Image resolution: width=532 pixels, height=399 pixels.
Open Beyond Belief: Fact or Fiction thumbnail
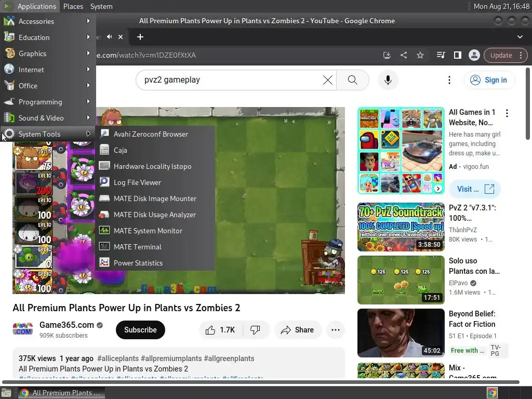[x=401, y=333]
